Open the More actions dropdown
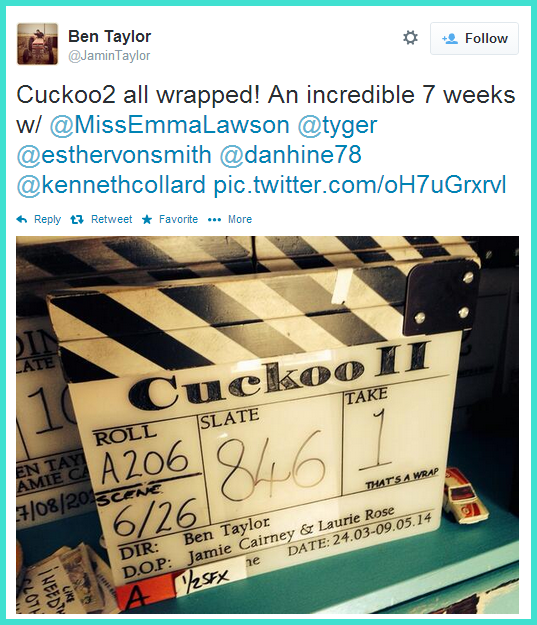Viewport: 537px width, 625px height. [x=230, y=220]
